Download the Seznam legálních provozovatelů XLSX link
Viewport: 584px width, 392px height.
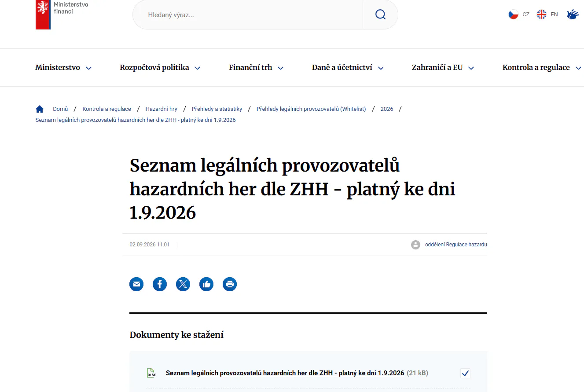coord(285,373)
